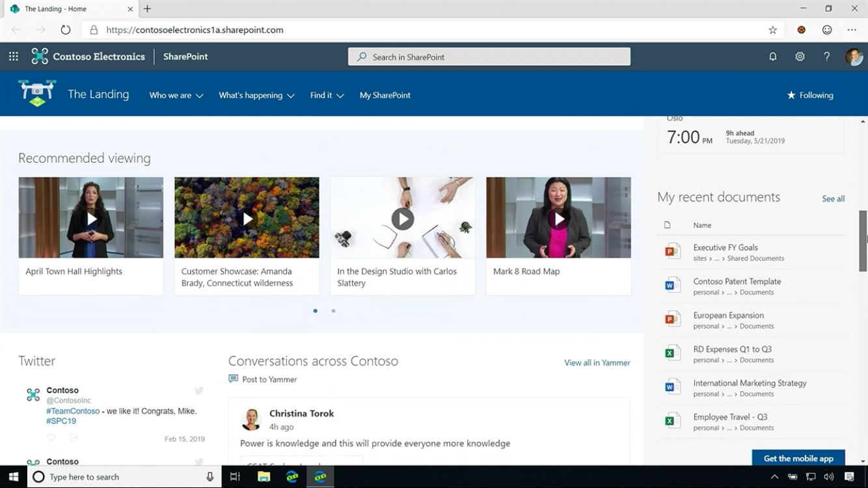
Task: Play the Mark 8 Road Map video
Action: [x=559, y=219]
